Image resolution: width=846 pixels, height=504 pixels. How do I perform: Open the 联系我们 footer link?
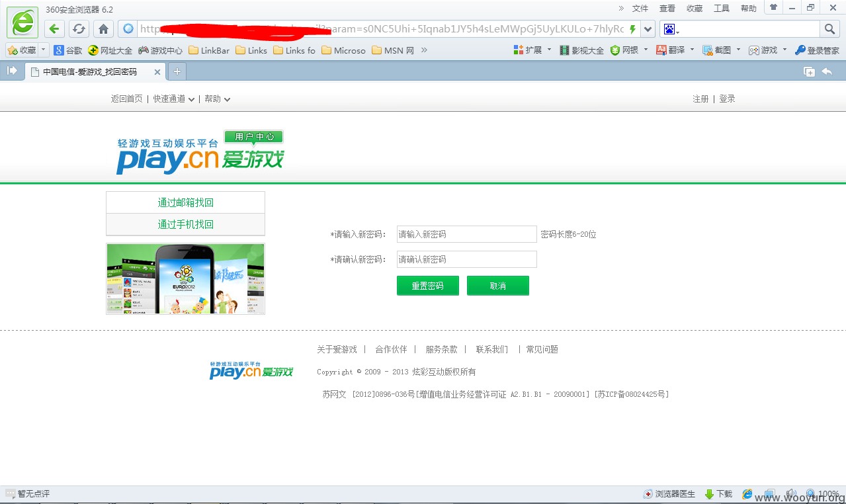pyautogui.click(x=492, y=349)
